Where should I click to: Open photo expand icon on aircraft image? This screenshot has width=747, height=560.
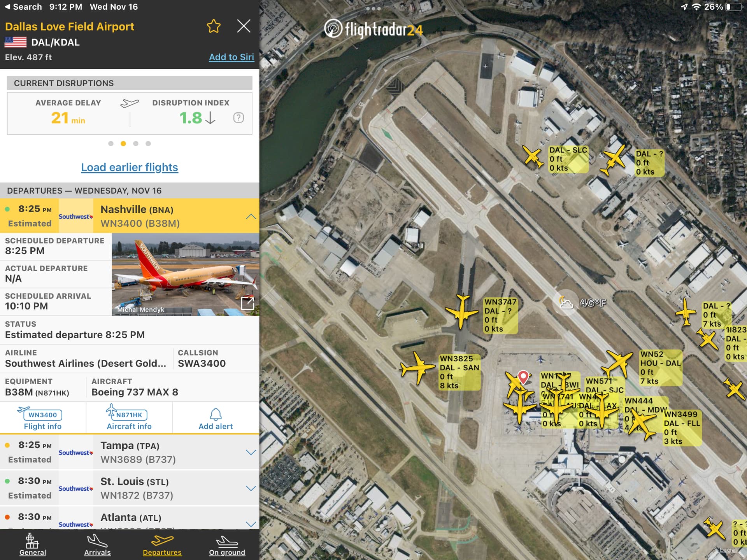tap(248, 303)
